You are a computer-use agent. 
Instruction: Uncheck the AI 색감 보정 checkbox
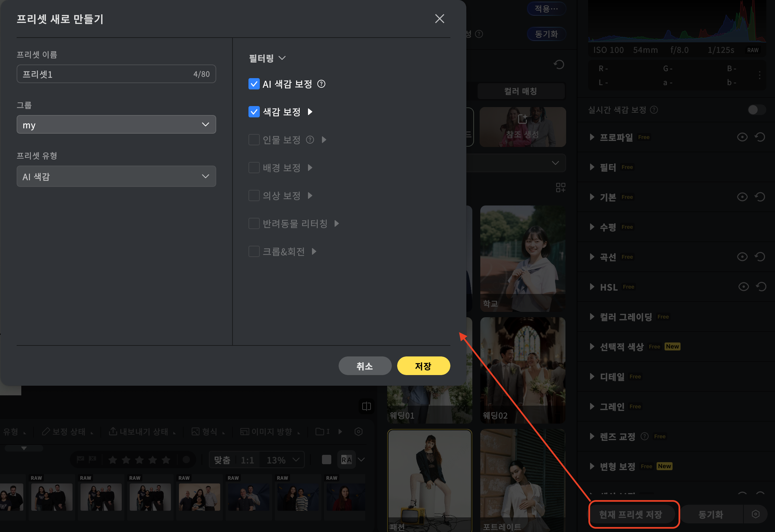[254, 84]
